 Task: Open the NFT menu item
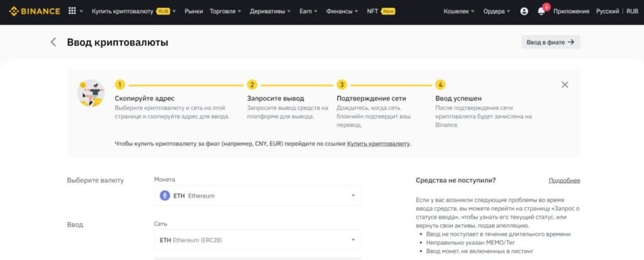(x=372, y=11)
